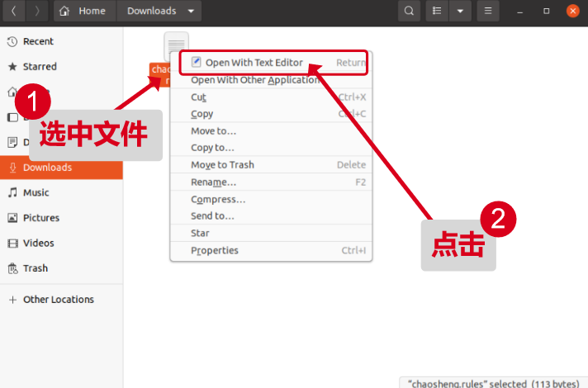Click Rename… in the context menu
This screenshot has height=388, width=588.
point(213,182)
